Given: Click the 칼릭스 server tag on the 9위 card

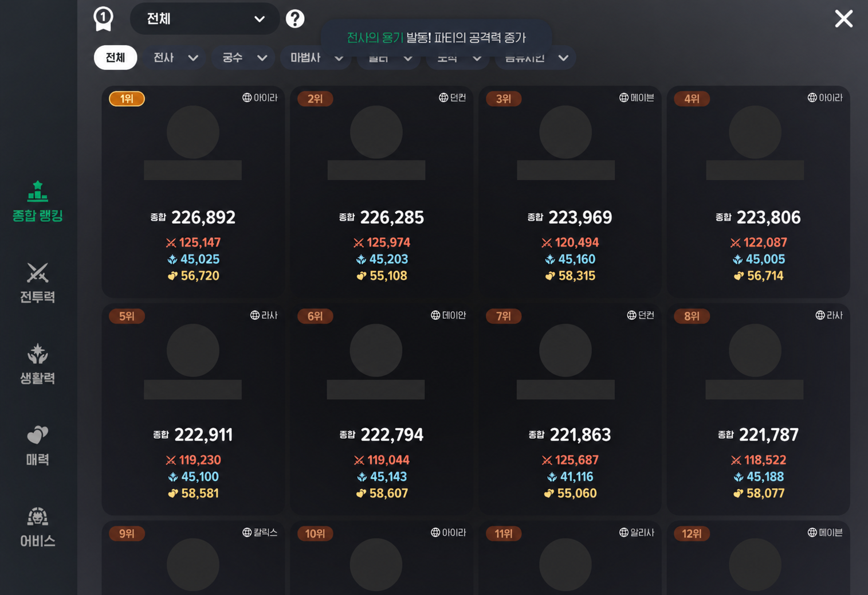Looking at the screenshot, I should tap(260, 533).
